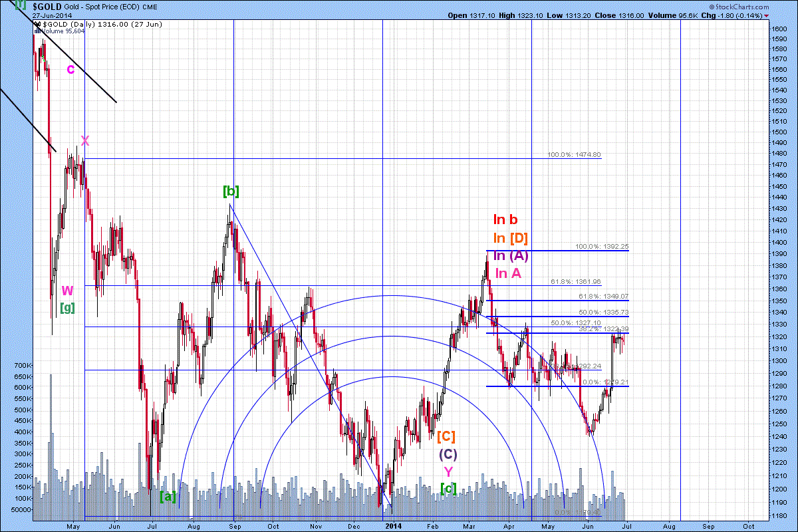This screenshot has width=798, height=532.
Task: Click the '61.8%: 1349.07' Fibonacci label
Action: (x=603, y=297)
